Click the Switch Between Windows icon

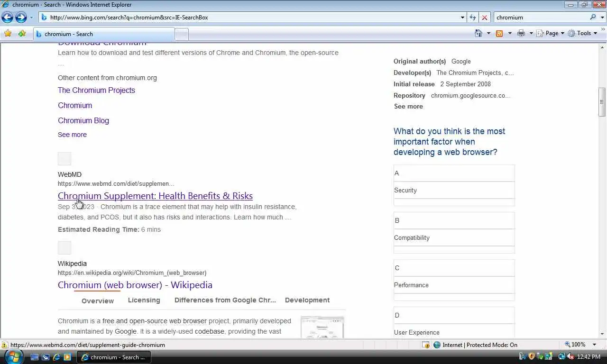tap(46, 357)
